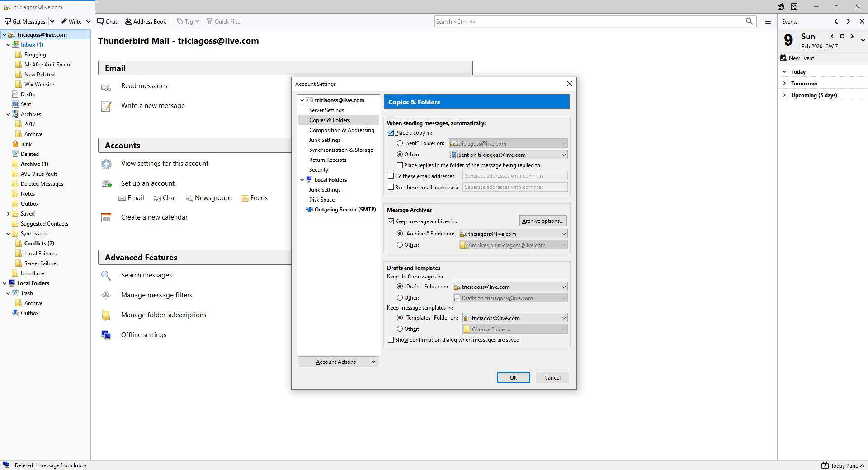Click the Get Messages toolbar button
Image resolution: width=868 pixels, height=470 pixels.
25,21
